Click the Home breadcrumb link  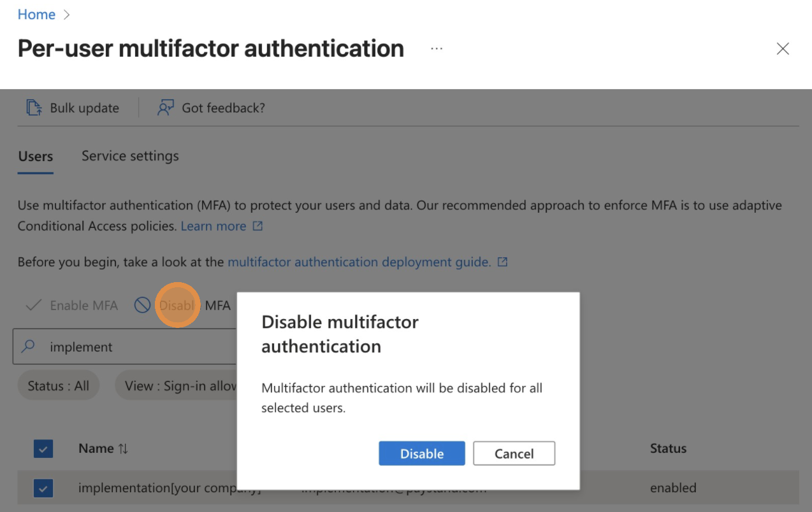point(36,14)
